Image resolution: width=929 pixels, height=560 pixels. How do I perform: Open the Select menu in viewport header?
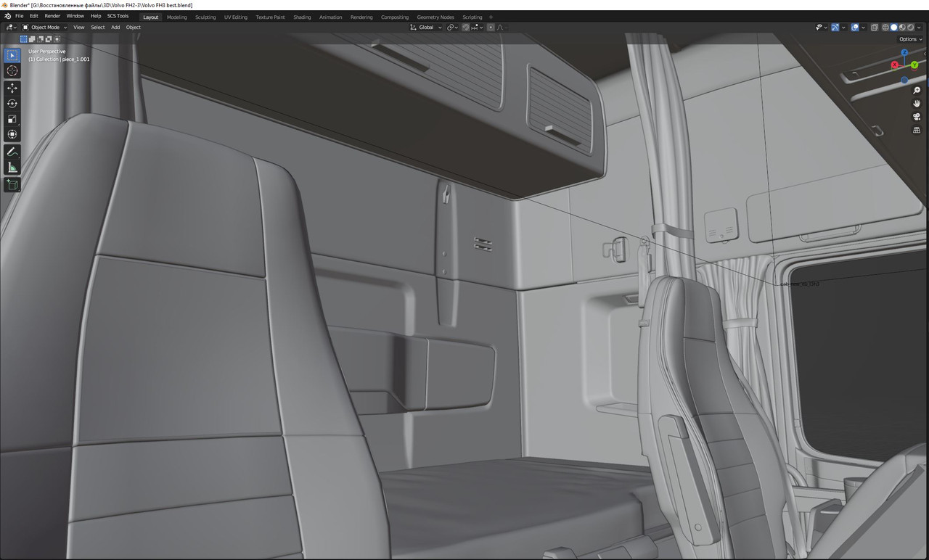(x=97, y=28)
